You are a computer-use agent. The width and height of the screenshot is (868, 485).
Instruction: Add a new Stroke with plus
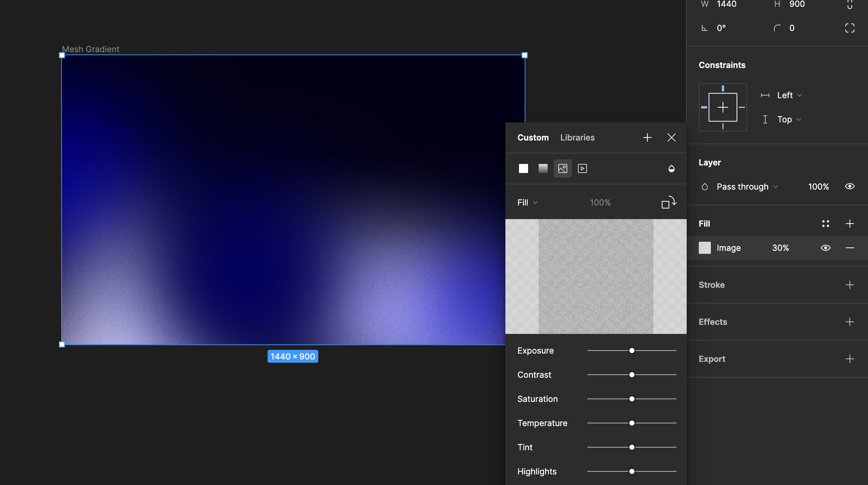(x=849, y=285)
